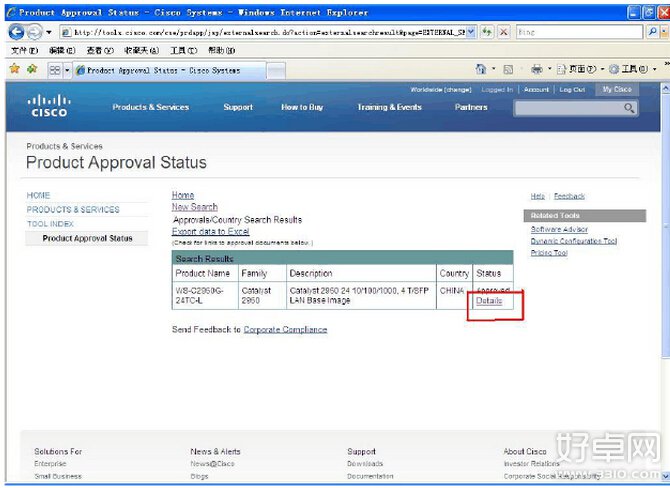Viewport: 670px width, 488px height.
Task: Click HOME in left sidebar
Action: 38,195
